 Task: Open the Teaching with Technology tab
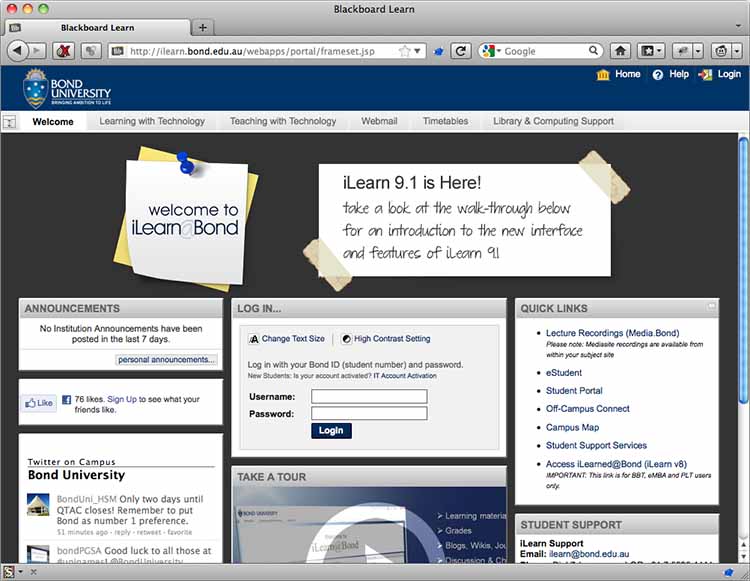pos(283,121)
